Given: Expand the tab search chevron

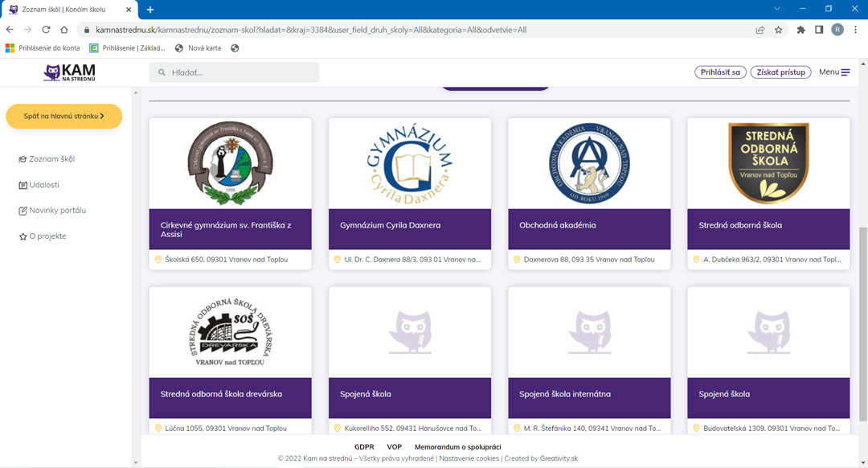Looking at the screenshot, I should [x=776, y=9].
